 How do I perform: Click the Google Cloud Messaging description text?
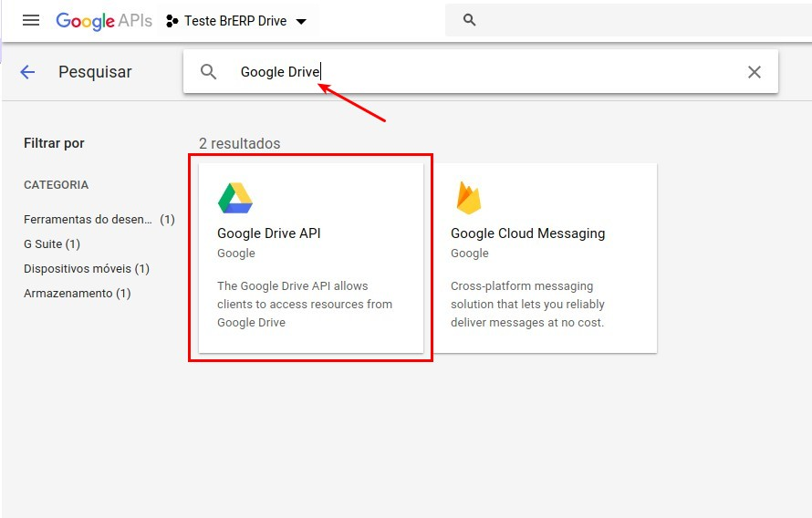(527, 305)
